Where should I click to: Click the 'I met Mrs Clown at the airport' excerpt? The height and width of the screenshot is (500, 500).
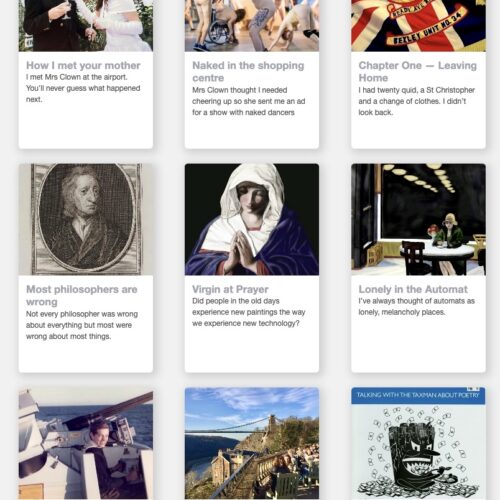[x=83, y=88]
